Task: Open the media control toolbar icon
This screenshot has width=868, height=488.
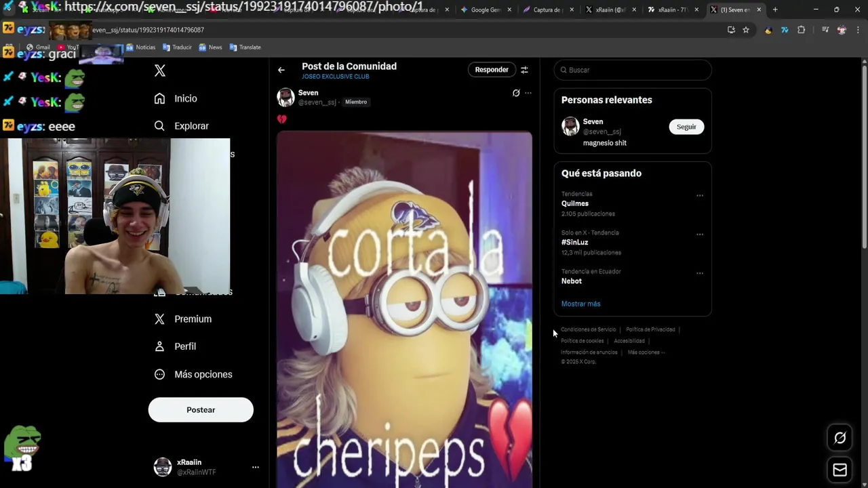Action: click(x=825, y=30)
